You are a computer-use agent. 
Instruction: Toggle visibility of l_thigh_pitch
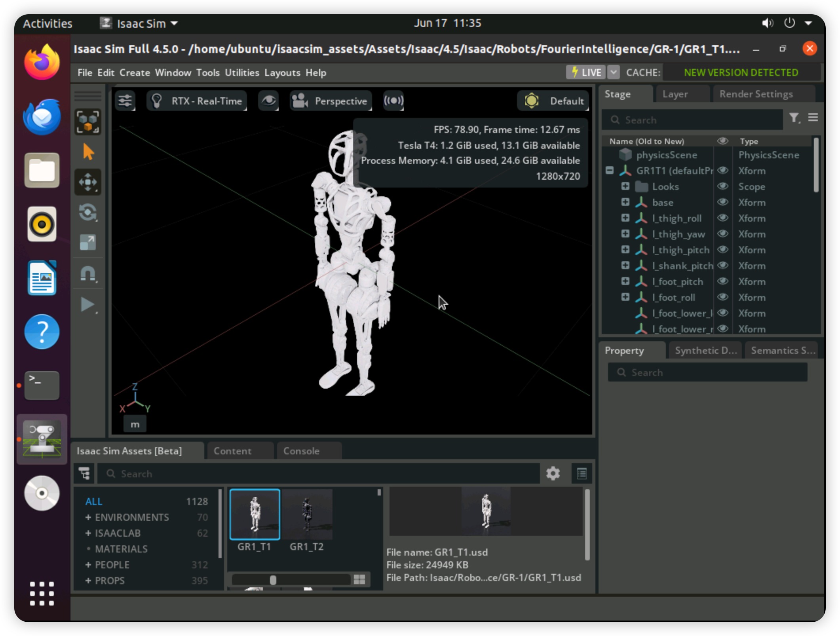[x=723, y=250]
